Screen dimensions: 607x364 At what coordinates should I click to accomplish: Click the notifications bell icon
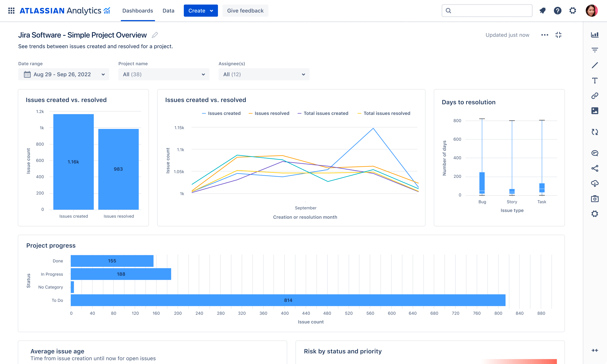click(542, 10)
